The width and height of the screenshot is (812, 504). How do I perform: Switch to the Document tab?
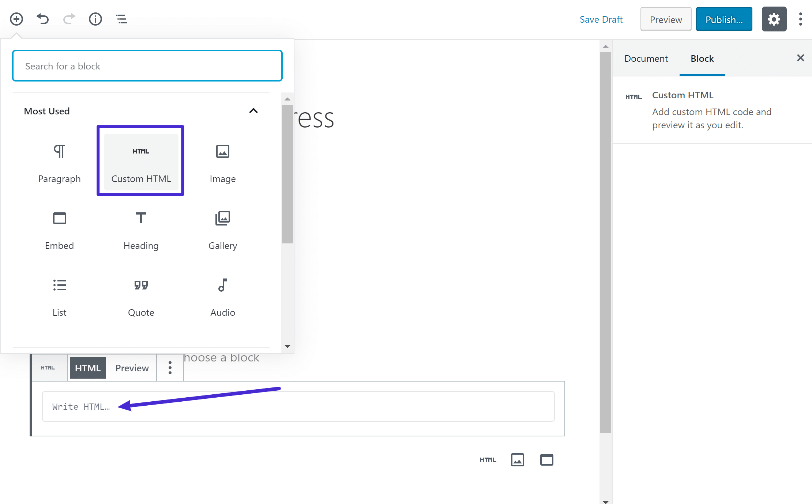point(646,58)
